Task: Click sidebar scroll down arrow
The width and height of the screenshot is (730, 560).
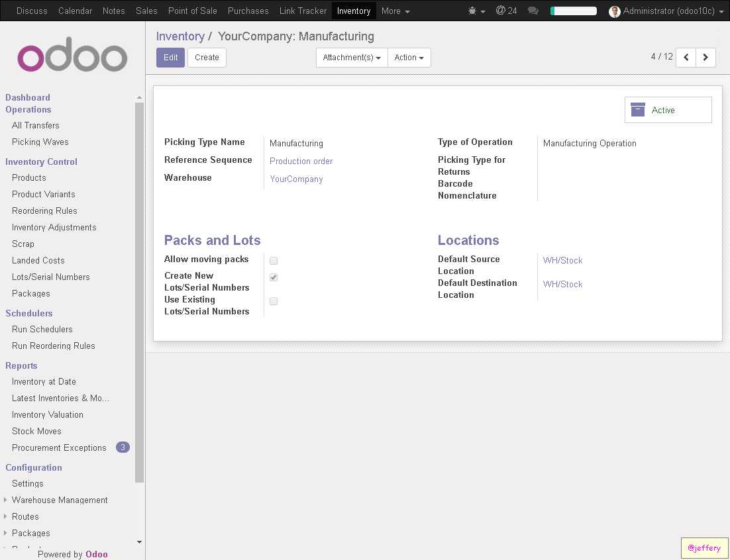Action: 139,542
